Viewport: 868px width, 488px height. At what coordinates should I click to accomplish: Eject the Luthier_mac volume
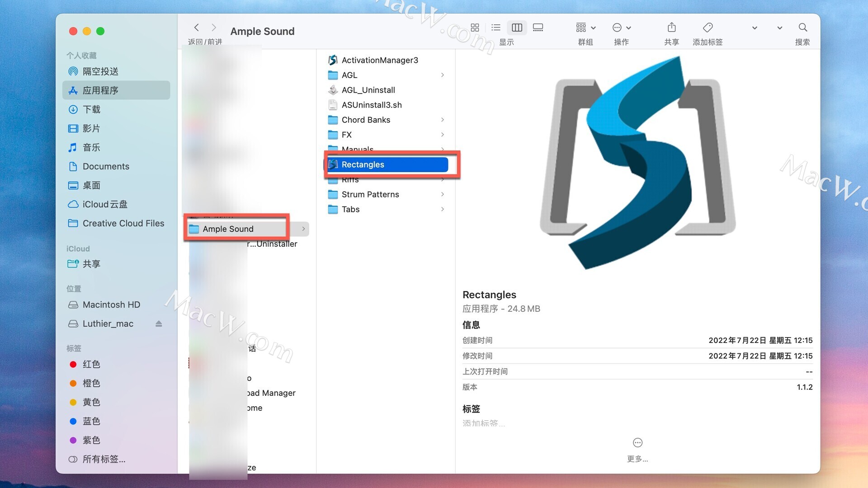click(x=159, y=324)
